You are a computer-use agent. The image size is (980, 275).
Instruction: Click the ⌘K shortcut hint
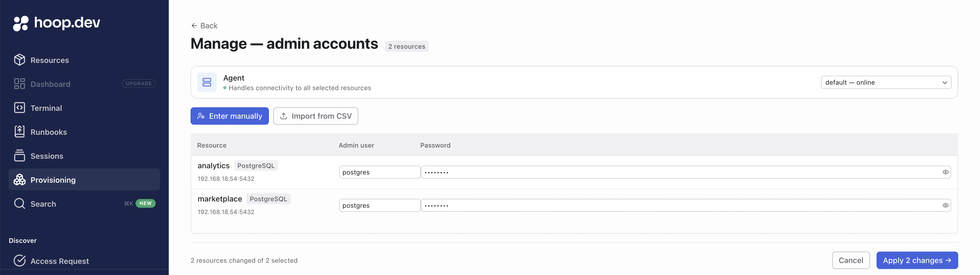point(128,203)
